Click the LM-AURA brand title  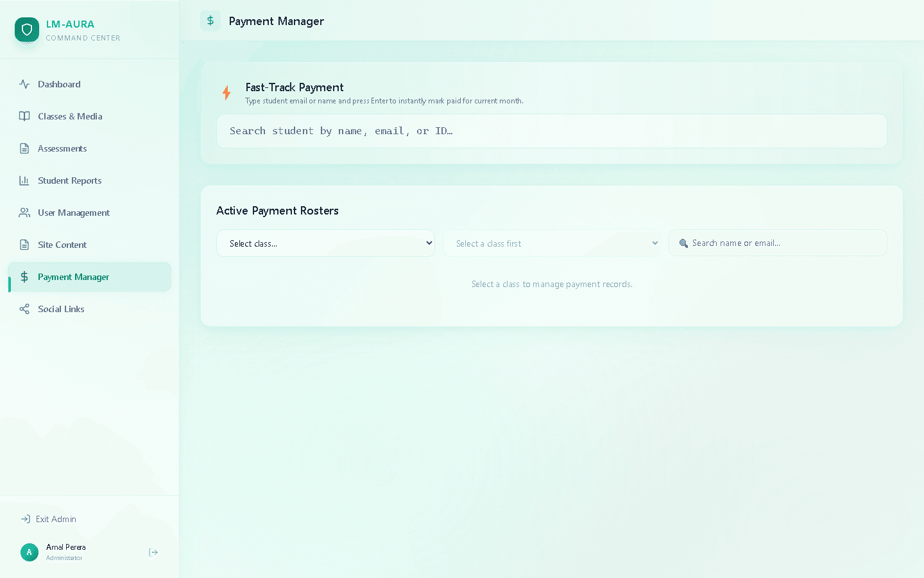tap(71, 24)
